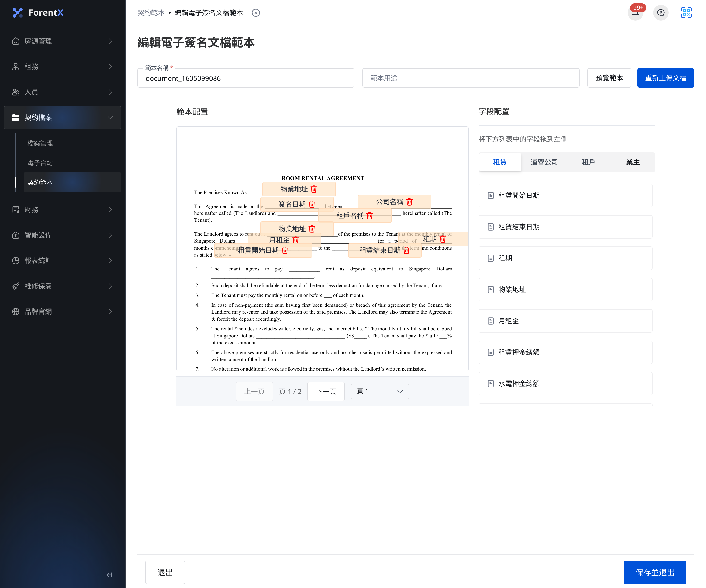
Task: Expand the 財務 sidebar menu
Action: (x=63, y=210)
